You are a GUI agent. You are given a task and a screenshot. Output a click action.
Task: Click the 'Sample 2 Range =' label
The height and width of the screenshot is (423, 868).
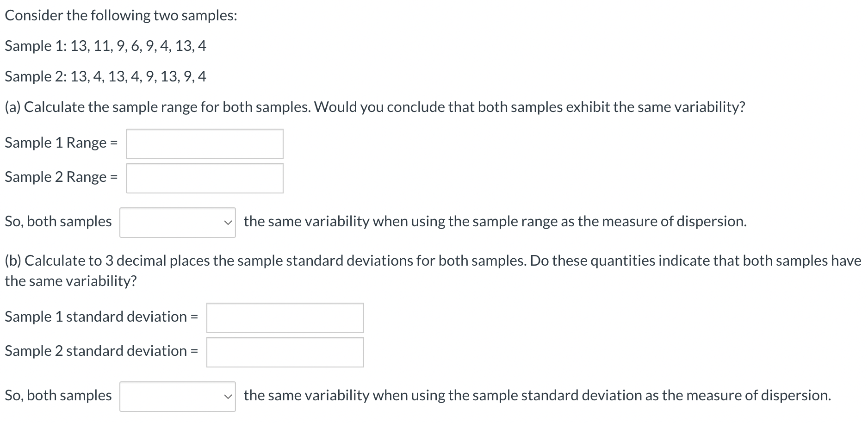(x=61, y=177)
